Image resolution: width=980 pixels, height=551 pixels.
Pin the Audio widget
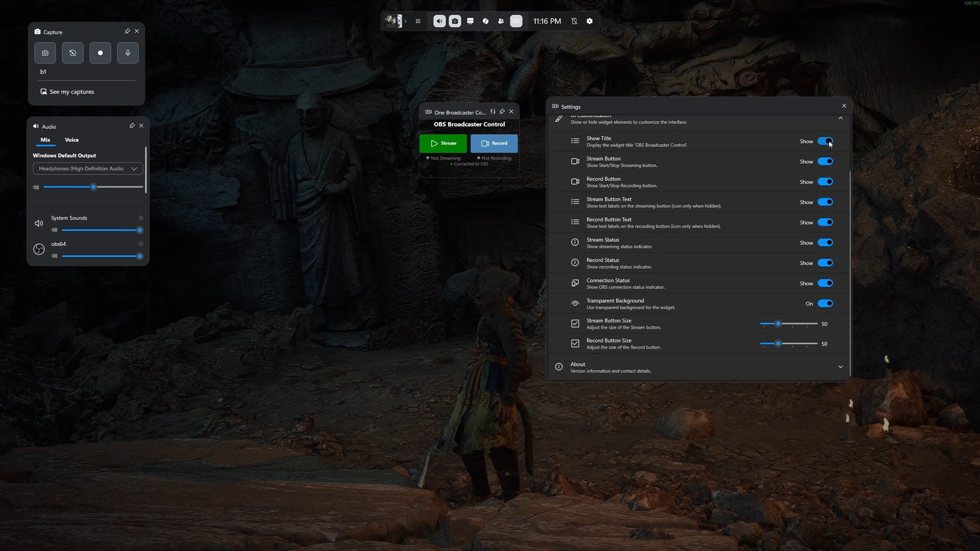pyautogui.click(x=132, y=126)
